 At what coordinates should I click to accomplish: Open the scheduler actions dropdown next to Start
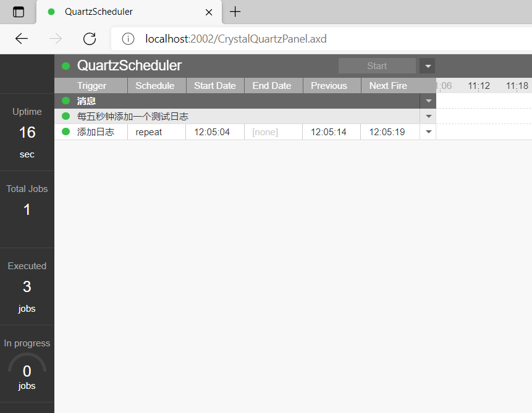(428, 66)
